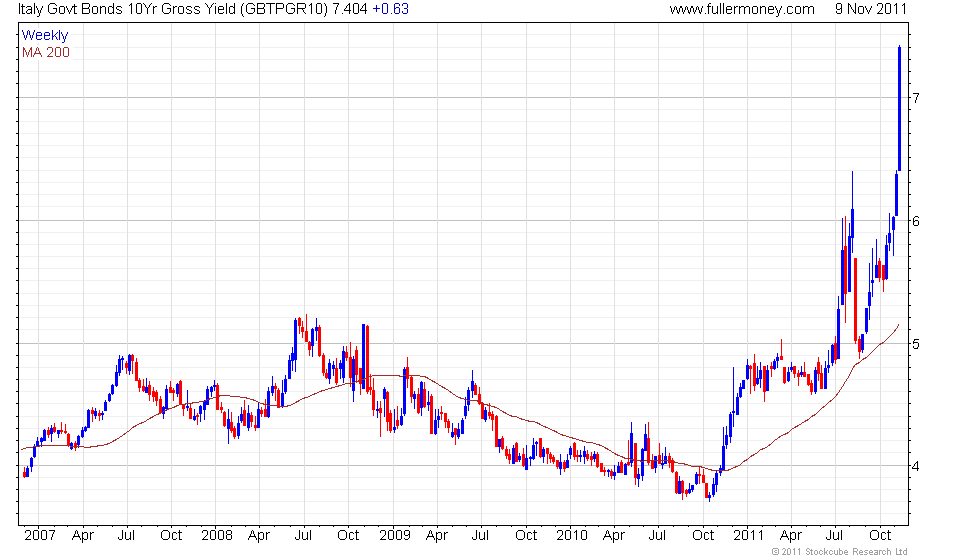Viewport: 960px width, 560px height.
Task: Click the 'Oct' label following 2009's Jul
Action: (526, 536)
